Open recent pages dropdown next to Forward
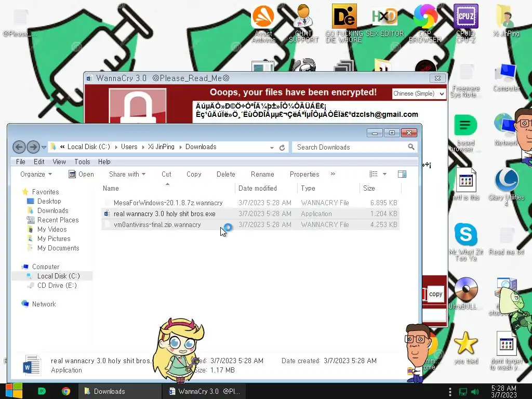 [x=44, y=147]
